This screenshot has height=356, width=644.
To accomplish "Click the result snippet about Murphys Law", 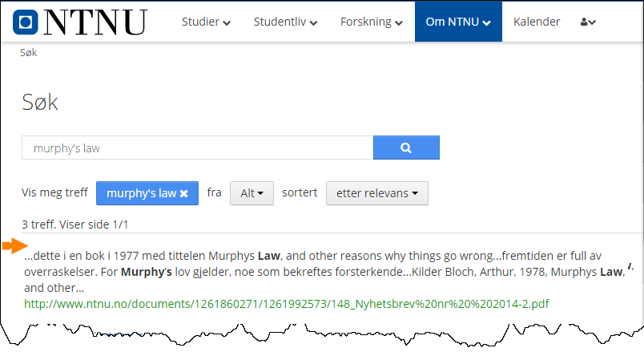I will point(328,272).
